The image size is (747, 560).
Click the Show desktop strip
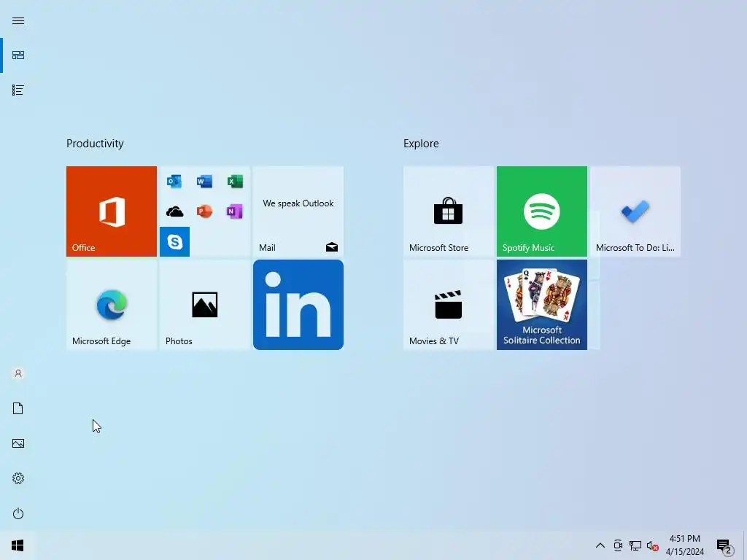745,545
